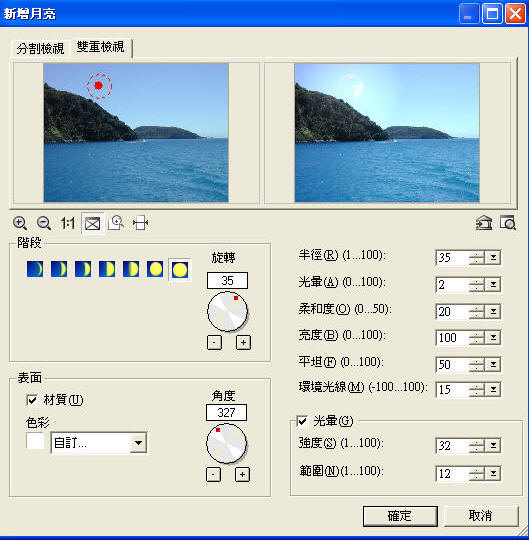Image resolution: width=529 pixels, height=541 pixels.
Task: Click the fit-to-window preview icon
Action: 92,224
